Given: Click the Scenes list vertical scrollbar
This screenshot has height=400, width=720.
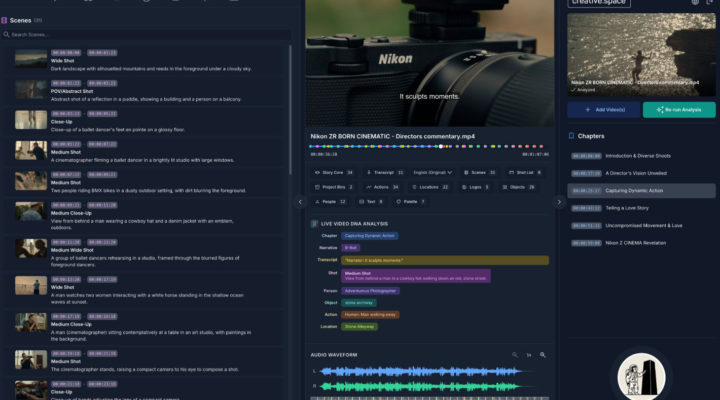Looking at the screenshot, I should pyautogui.click(x=290, y=110).
